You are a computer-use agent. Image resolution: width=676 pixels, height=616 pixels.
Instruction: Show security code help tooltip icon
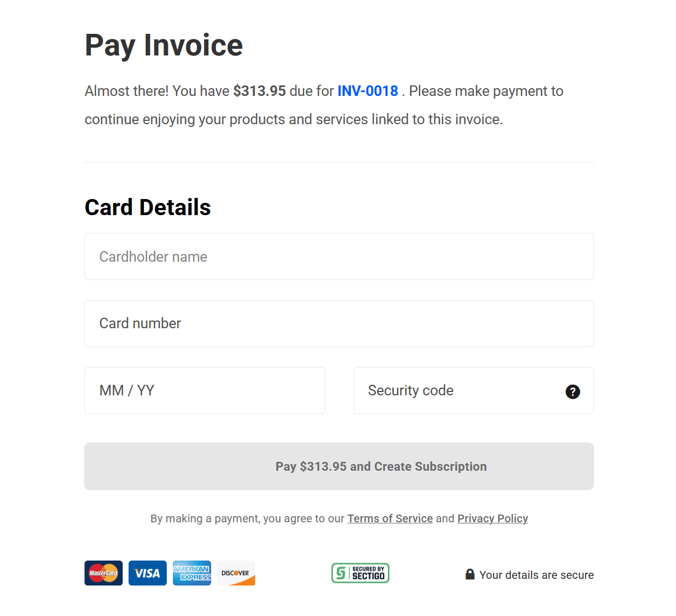point(572,391)
